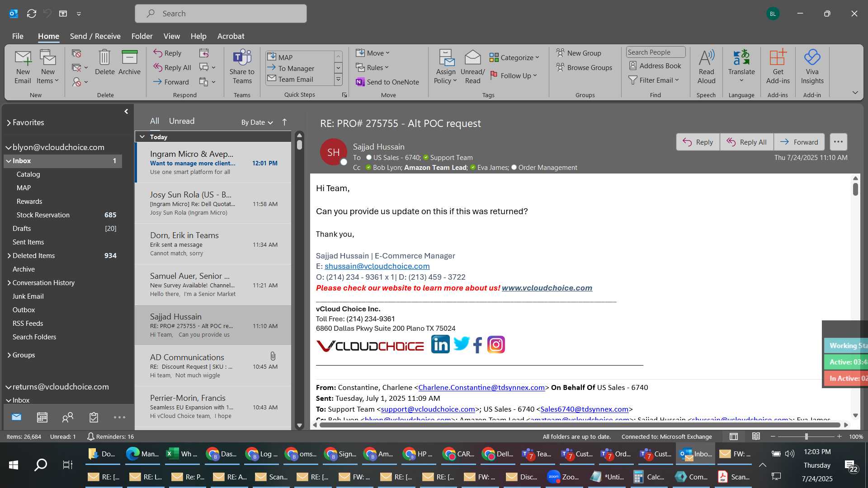Open the File menu
868x488 pixels.
point(18,36)
